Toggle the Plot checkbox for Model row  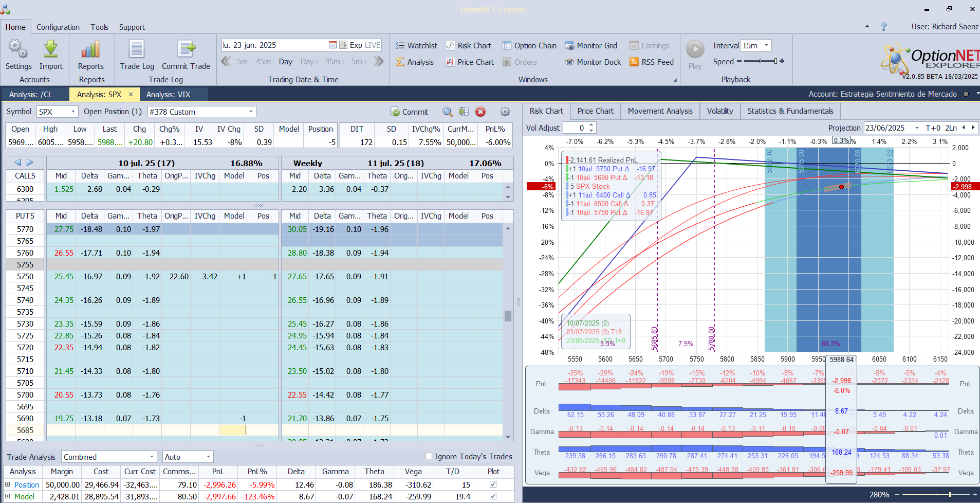[493, 496]
